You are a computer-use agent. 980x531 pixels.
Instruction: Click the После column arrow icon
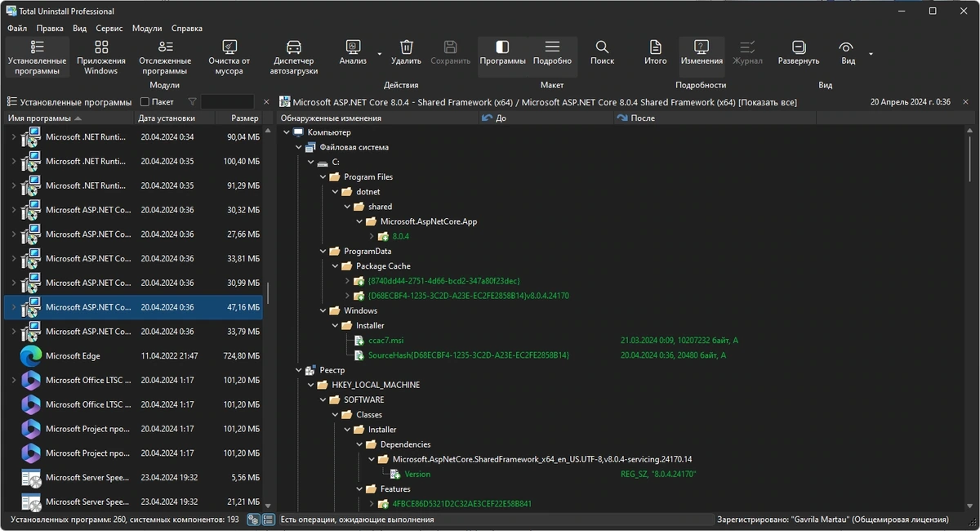[x=622, y=118]
